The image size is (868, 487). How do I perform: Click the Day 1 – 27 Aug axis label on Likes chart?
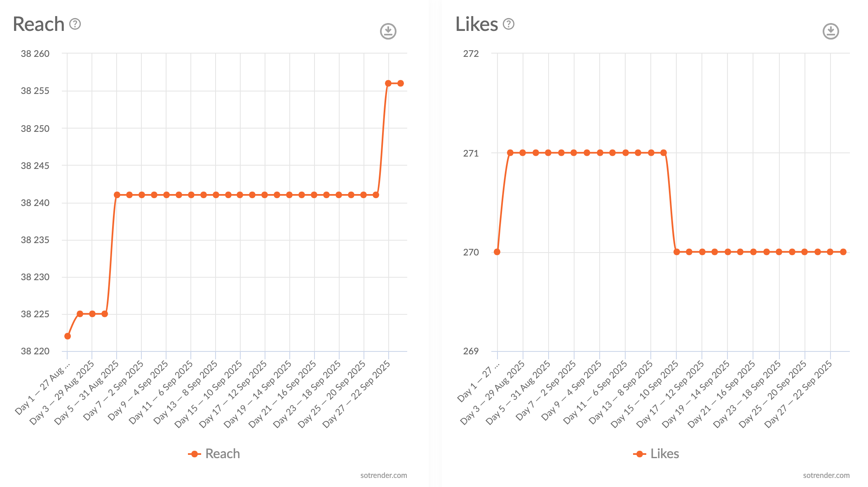[x=478, y=383]
